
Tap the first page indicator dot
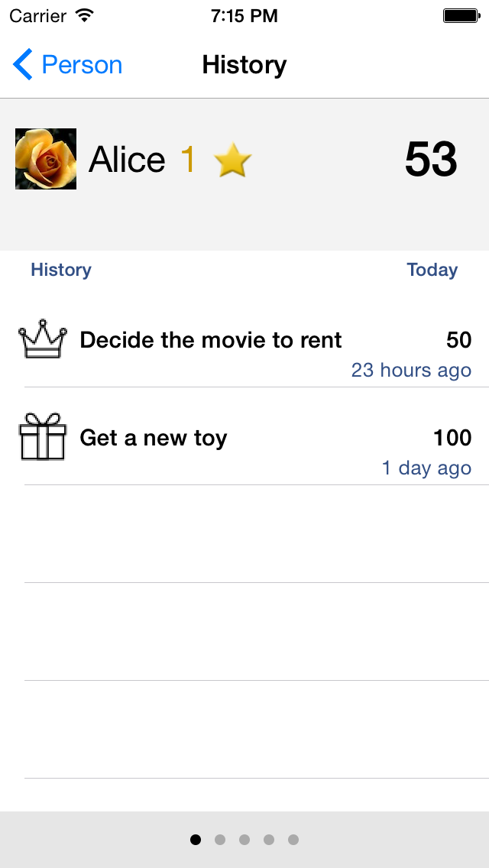[196, 839]
